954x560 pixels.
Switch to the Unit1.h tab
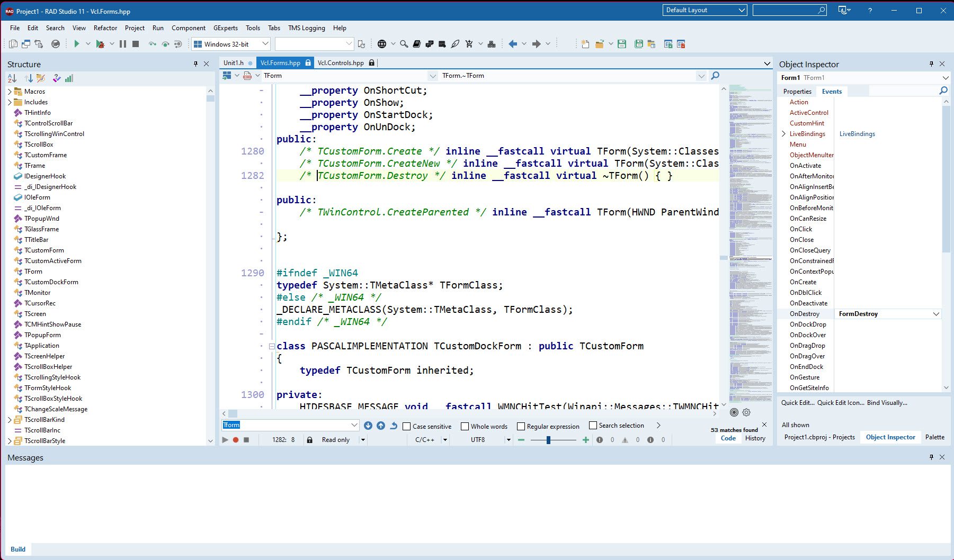234,62
